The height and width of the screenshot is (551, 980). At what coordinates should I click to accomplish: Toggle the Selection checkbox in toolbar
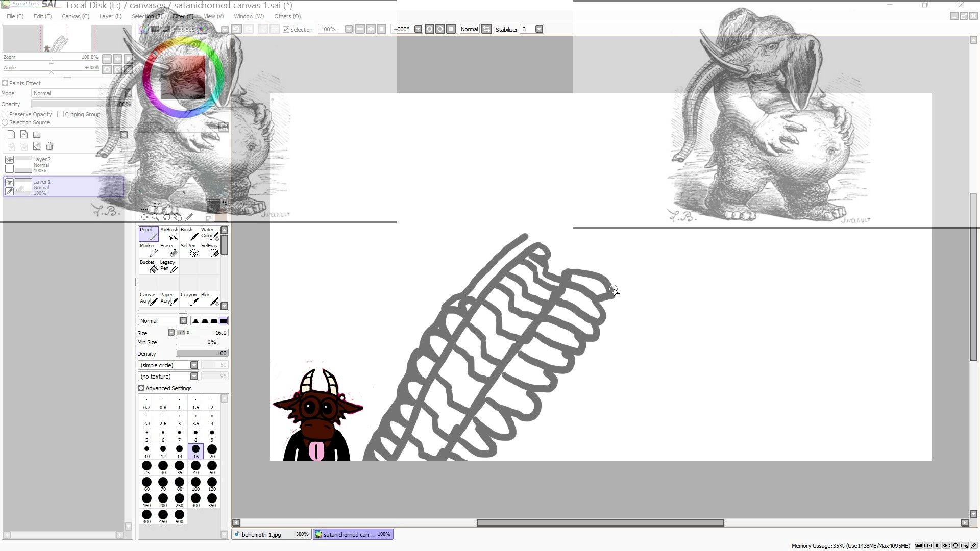[x=286, y=30]
